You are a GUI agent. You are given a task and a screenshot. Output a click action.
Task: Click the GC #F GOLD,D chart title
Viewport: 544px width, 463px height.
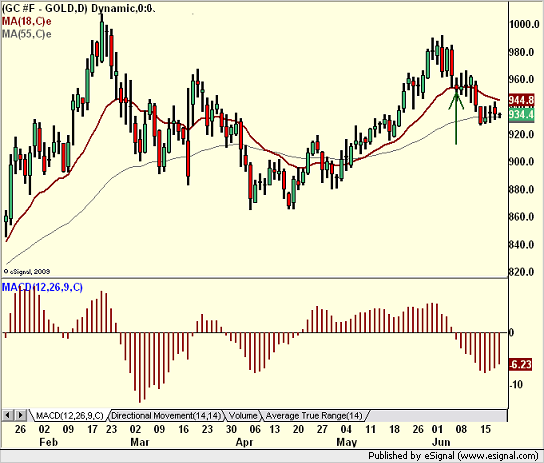tap(78, 8)
